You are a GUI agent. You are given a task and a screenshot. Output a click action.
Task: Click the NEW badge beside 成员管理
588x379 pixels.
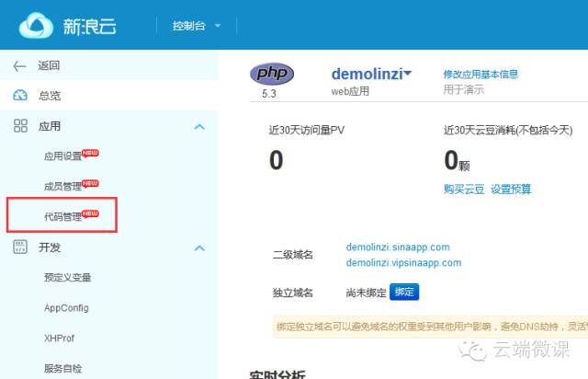[90, 183]
